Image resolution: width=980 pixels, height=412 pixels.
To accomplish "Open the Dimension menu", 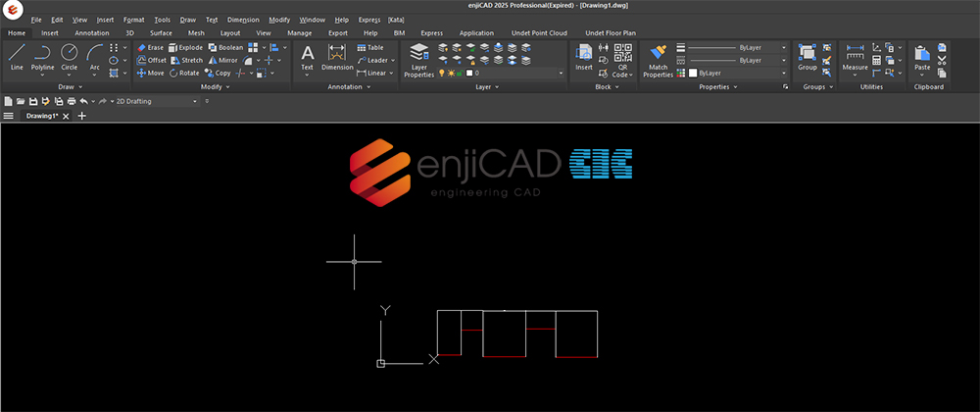I will pyautogui.click(x=243, y=20).
